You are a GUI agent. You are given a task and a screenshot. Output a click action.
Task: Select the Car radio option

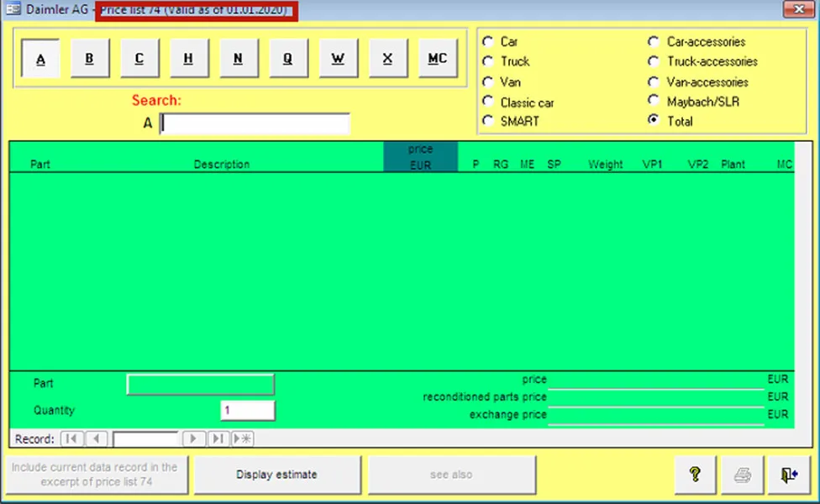click(x=488, y=41)
